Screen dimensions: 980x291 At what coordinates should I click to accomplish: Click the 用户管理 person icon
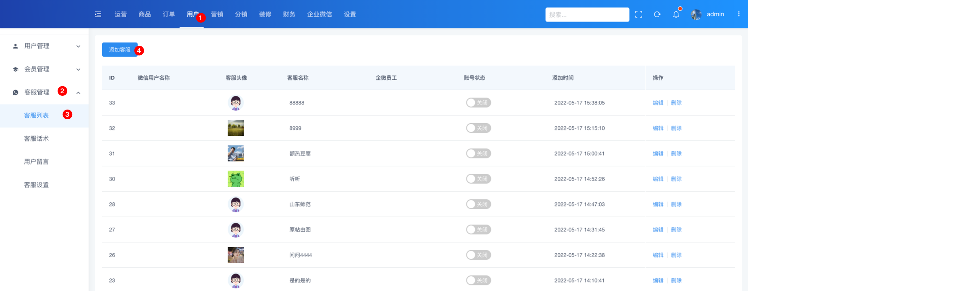tap(16, 46)
